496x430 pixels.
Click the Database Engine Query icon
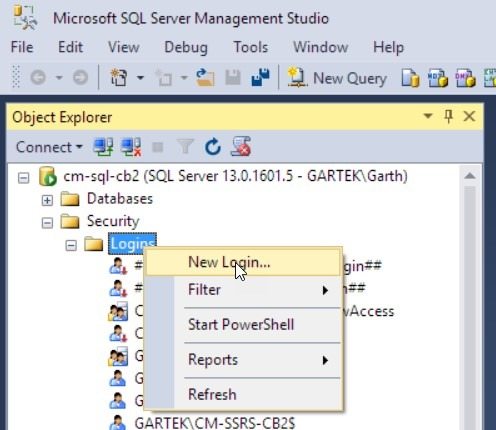410,78
